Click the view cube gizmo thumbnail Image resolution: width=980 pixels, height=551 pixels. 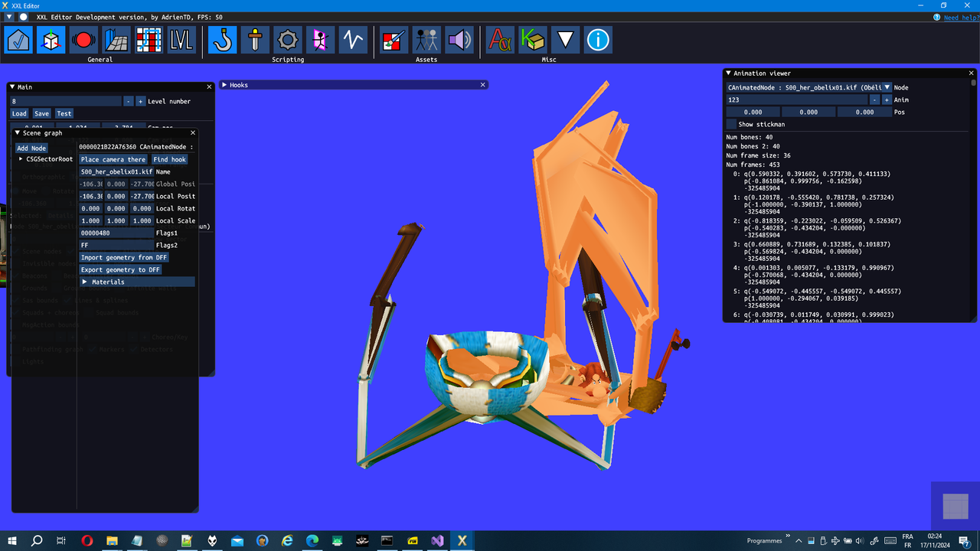tap(955, 506)
